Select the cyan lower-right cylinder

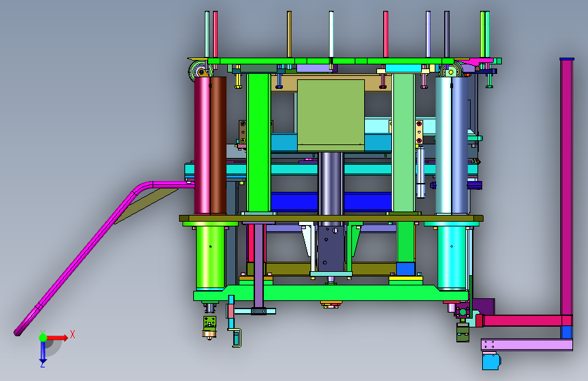click(452, 257)
